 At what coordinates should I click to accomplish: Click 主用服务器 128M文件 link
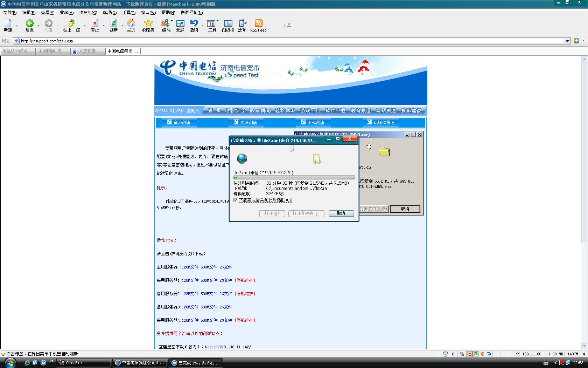(190, 267)
